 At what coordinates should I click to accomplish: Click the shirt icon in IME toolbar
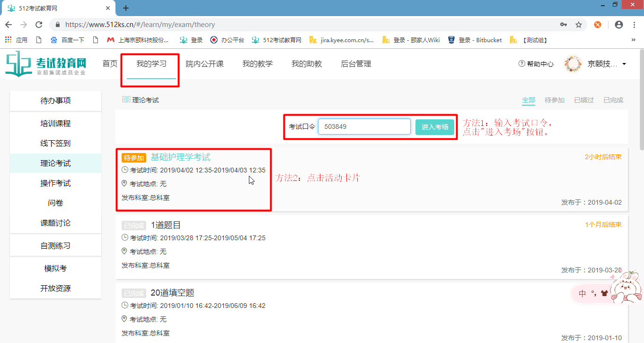[x=604, y=293]
